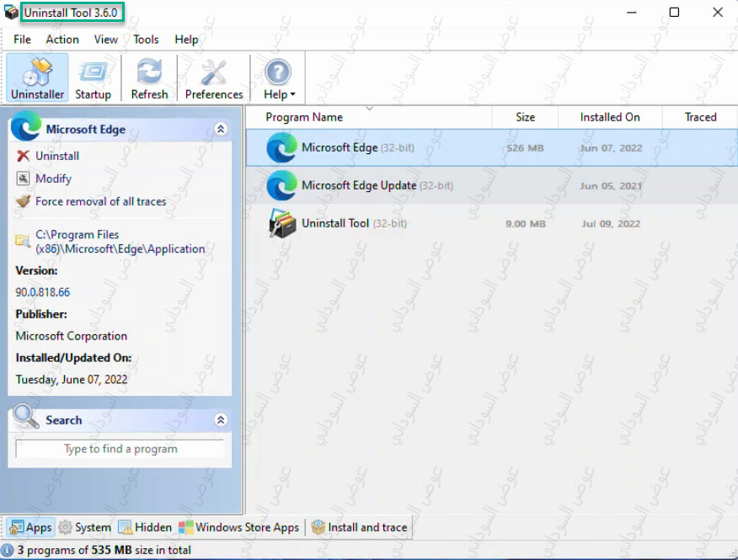Click the 9.00 MB size cell

click(525, 224)
